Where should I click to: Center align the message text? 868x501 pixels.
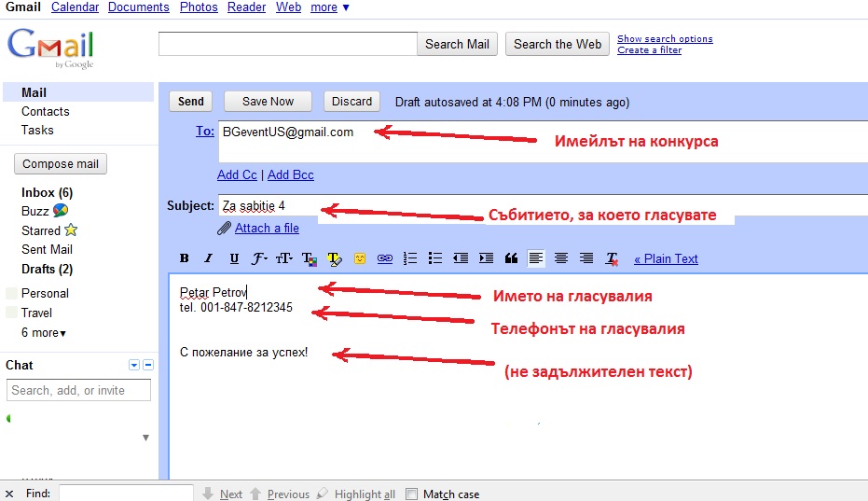(x=561, y=258)
